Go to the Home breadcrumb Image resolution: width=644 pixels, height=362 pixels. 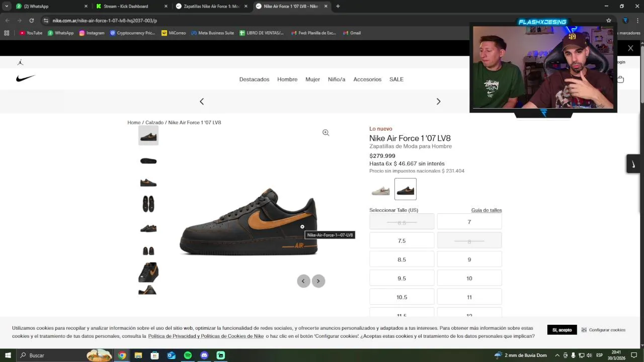pos(134,123)
